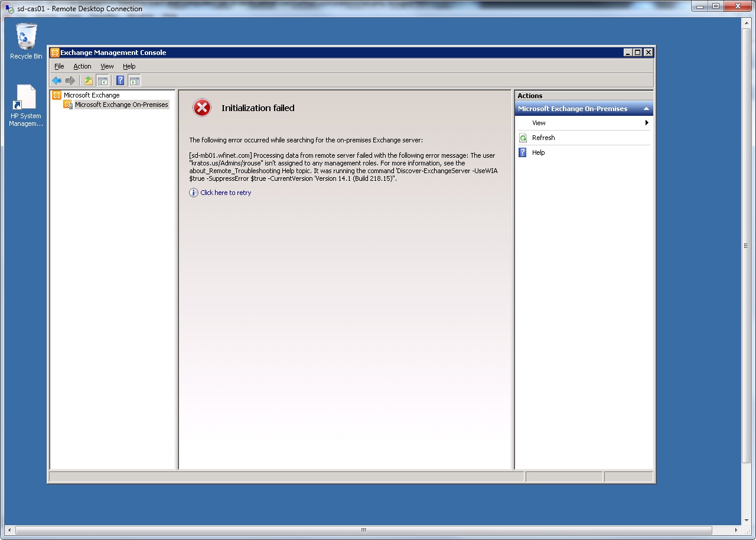Image resolution: width=756 pixels, height=540 pixels.
Task: Click here to retry link
Action: [x=226, y=193]
